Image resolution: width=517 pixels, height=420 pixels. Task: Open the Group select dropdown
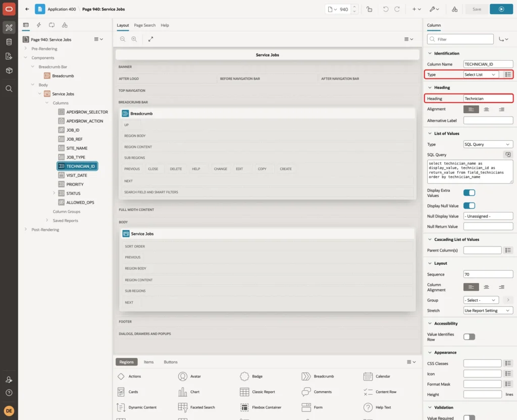pyautogui.click(x=481, y=300)
